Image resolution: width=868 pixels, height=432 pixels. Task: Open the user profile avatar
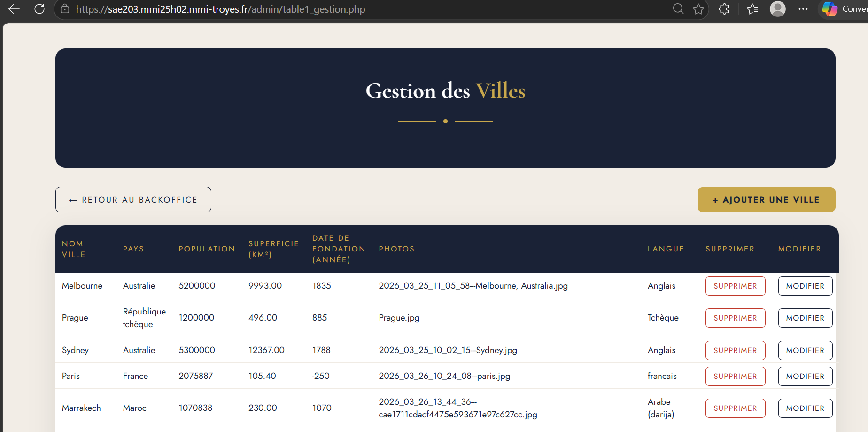[777, 9]
